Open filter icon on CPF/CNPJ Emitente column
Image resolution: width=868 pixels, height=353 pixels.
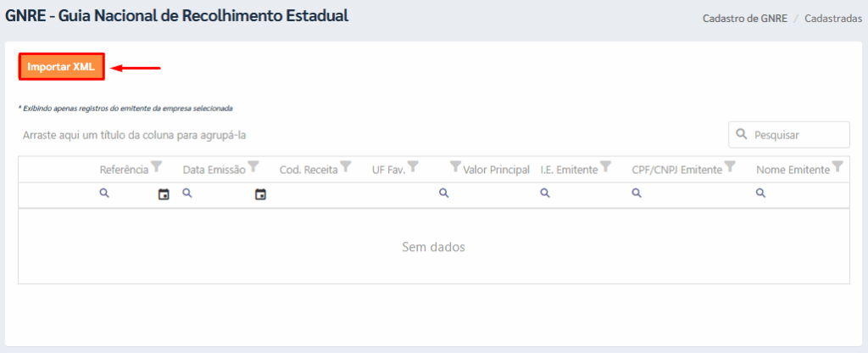click(x=730, y=165)
